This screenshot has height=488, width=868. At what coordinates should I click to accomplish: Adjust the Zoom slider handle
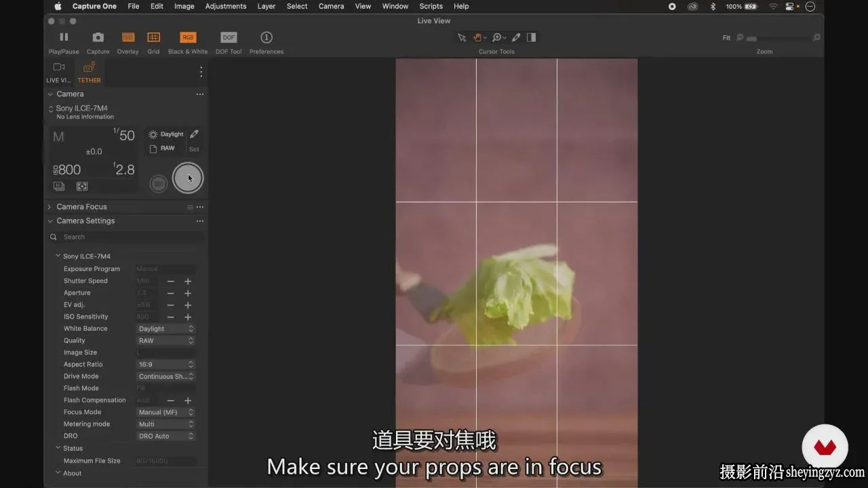click(x=751, y=39)
